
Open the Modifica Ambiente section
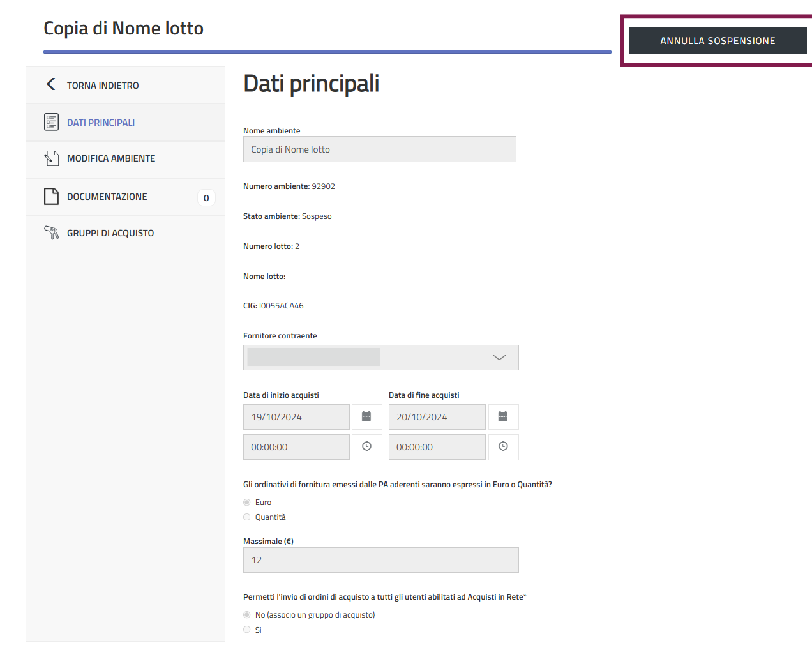coord(111,158)
